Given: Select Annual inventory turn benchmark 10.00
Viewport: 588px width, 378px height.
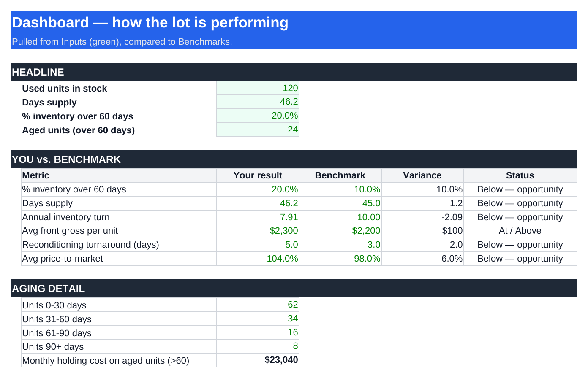Looking at the screenshot, I should click(x=340, y=217).
